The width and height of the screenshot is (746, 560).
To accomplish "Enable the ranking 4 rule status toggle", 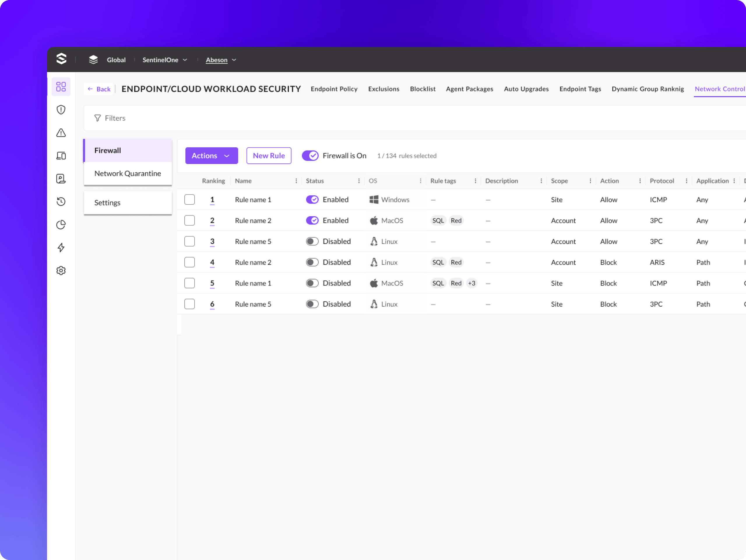I will click(x=312, y=262).
